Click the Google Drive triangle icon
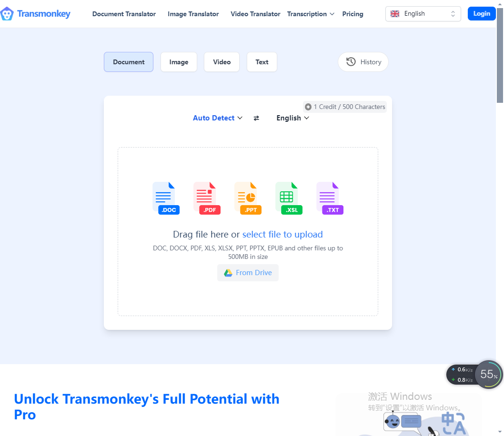Image resolution: width=504 pixels, height=436 pixels. (228, 273)
